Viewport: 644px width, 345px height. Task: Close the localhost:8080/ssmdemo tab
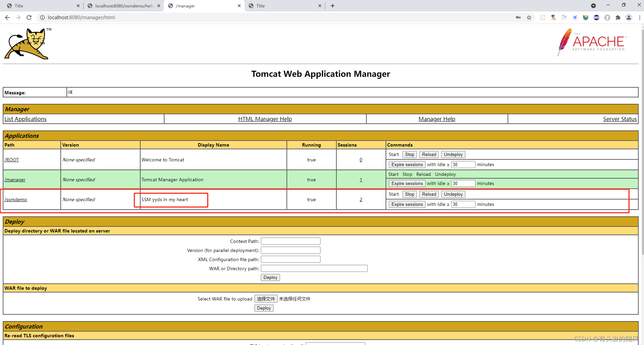pos(159,6)
